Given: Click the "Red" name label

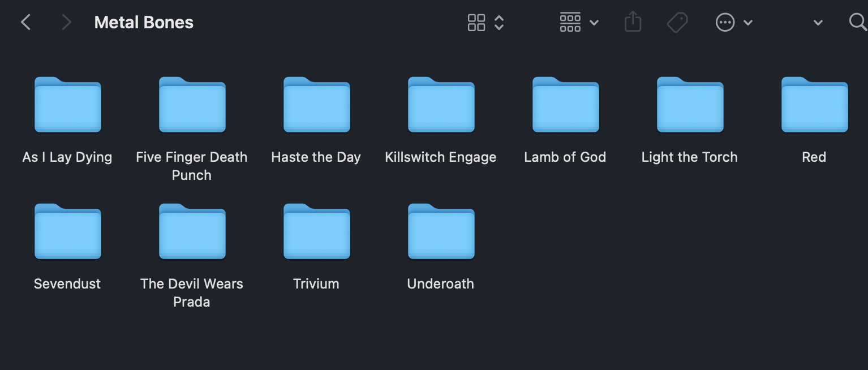Looking at the screenshot, I should pyautogui.click(x=814, y=157).
